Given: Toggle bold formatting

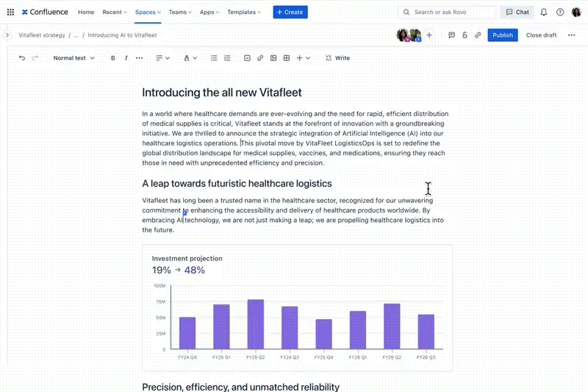Looking at the screenshot, I should [113, 58].
